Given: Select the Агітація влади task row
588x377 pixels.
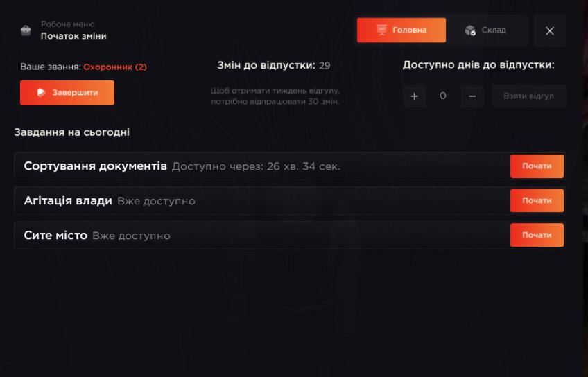Looking at the screenshot, I should 290,200.
